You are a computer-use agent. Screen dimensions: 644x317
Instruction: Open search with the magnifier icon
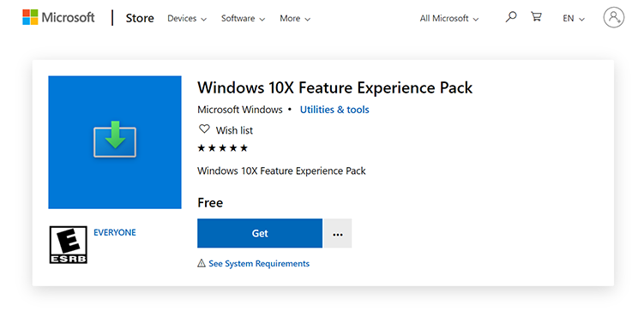click(510, 17)
